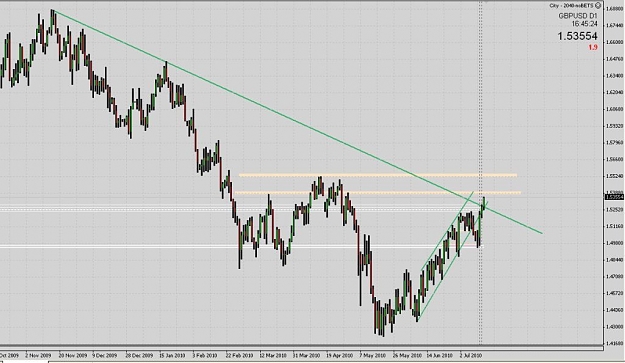
Task: Select the upper green channel line
Action: coord(446,231)
